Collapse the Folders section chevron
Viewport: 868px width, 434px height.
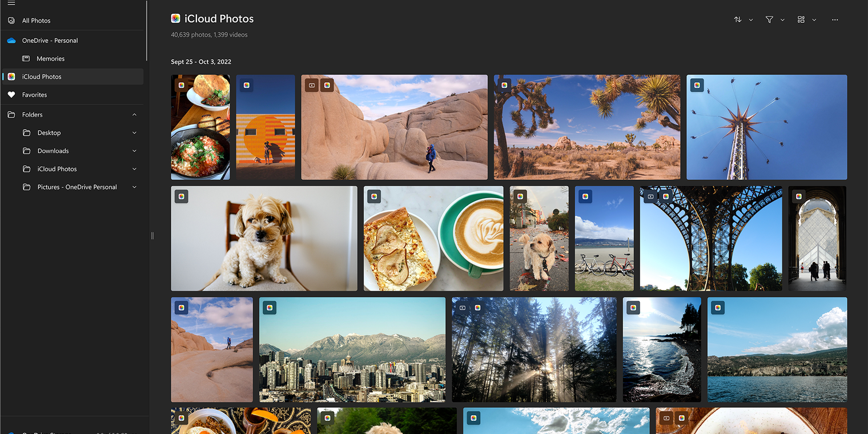pos(135,115)
